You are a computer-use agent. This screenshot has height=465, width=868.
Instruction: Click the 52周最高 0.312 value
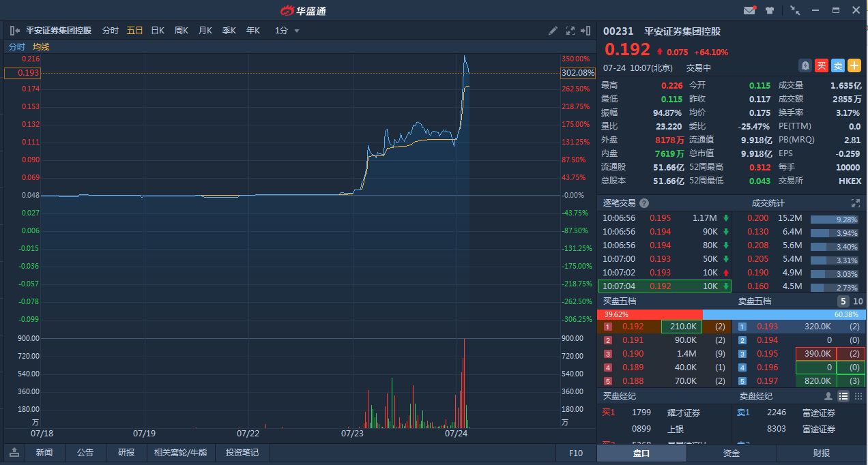pyautogui.click(x=759, y=167)
